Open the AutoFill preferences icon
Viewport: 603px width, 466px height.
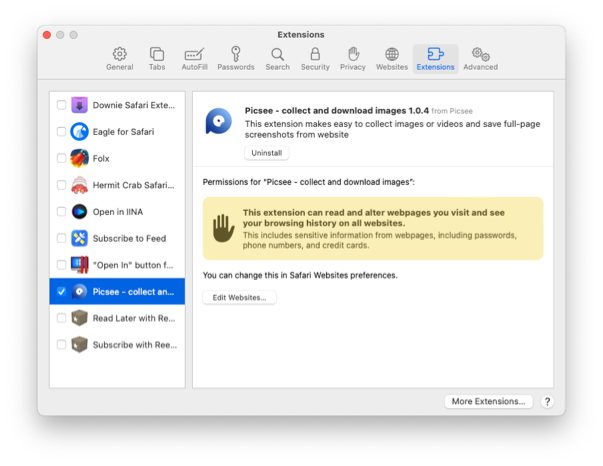(x=194, y=55)
